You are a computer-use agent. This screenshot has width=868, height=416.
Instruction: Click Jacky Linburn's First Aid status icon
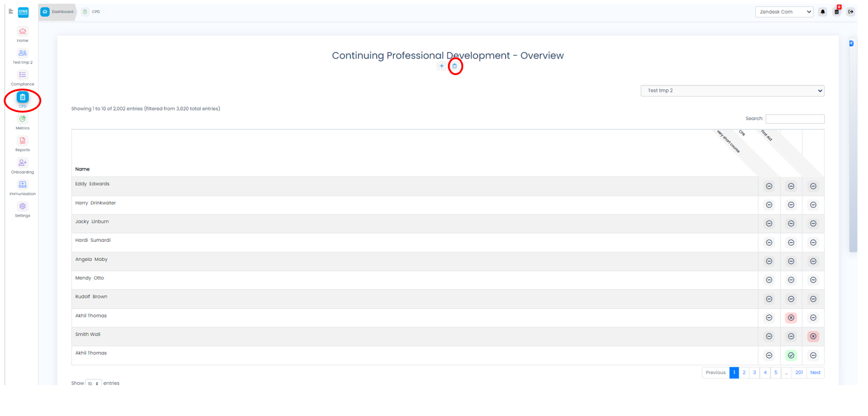tap(813, 224)
